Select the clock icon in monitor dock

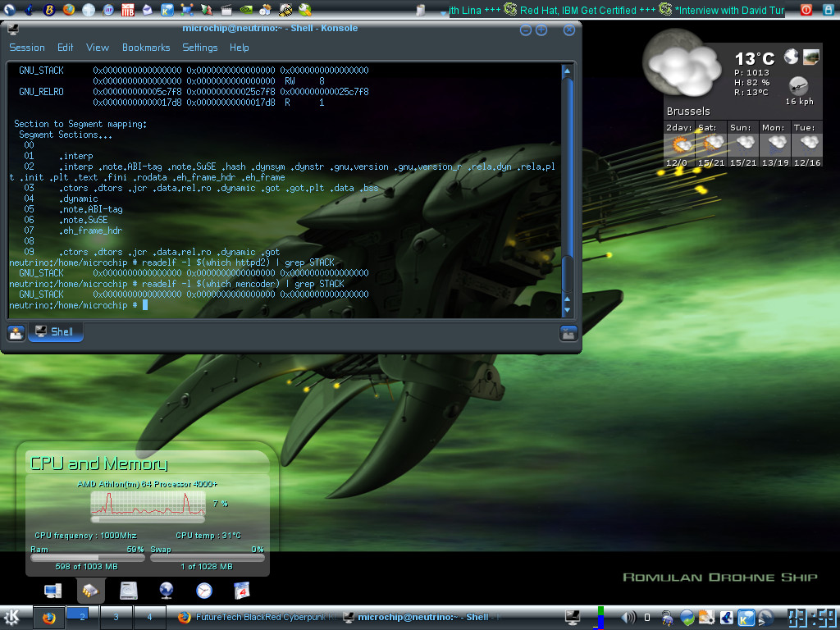pyautogui.click(x=204, y=591)
